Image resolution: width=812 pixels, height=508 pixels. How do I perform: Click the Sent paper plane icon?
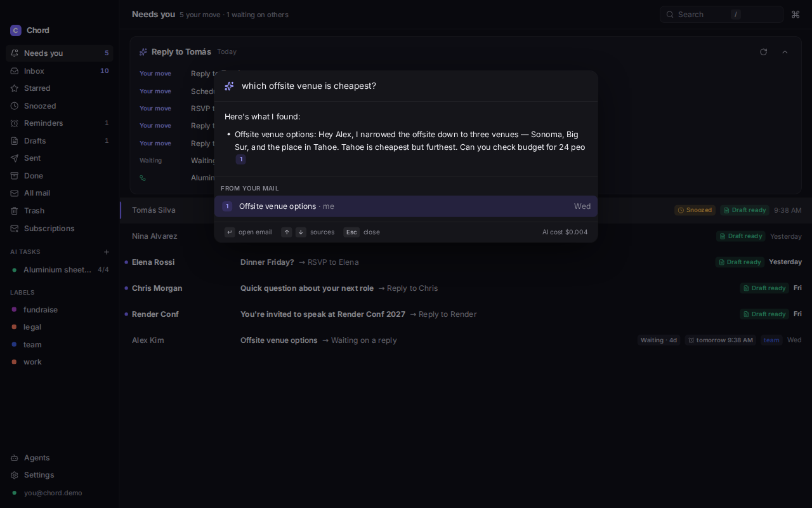15,158
